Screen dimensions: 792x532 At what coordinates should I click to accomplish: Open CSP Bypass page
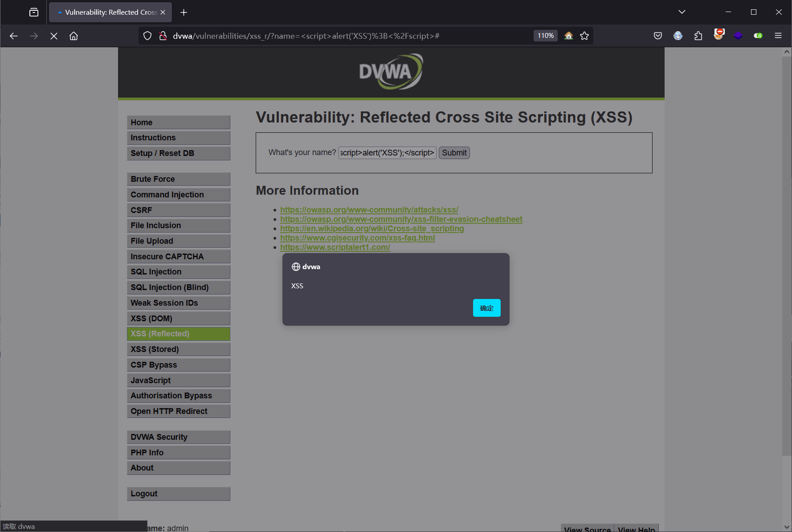(179, 365)
